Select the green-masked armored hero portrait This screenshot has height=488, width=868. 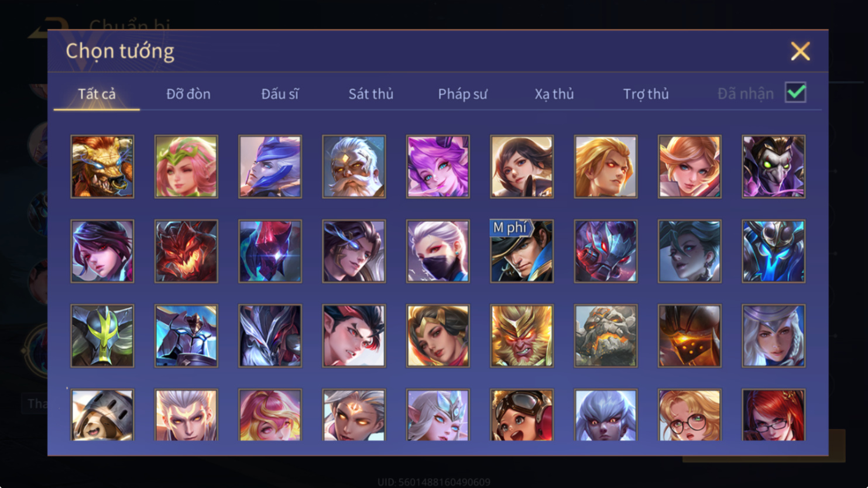point(102,336)
